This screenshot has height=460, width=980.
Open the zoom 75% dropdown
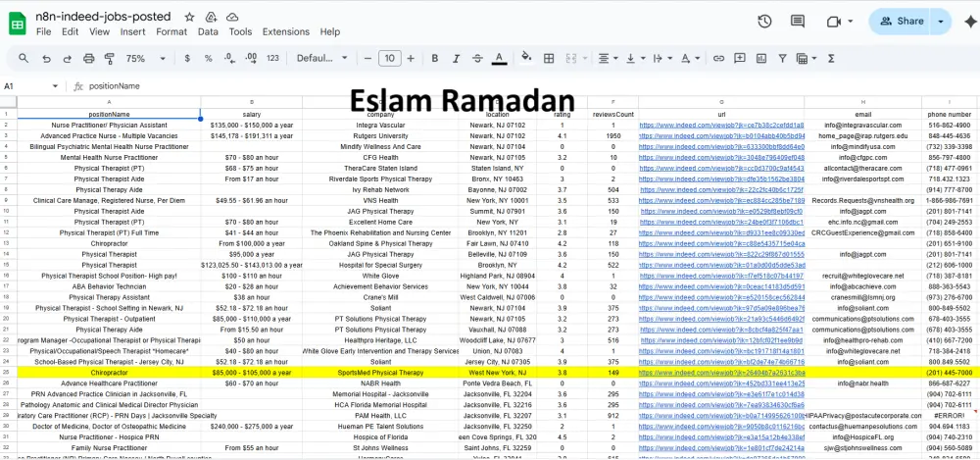coord(146,58)
